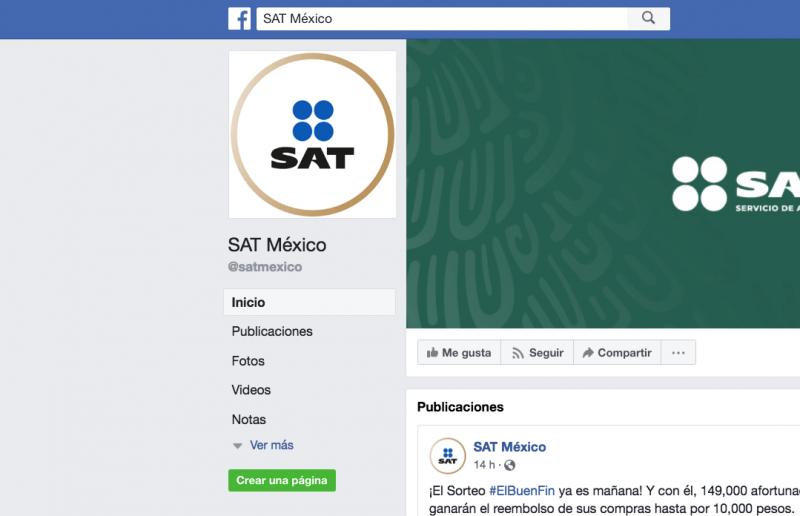Go to the Fotos section
Viewport: 800px width, 516px height.
tap(248, 361)
